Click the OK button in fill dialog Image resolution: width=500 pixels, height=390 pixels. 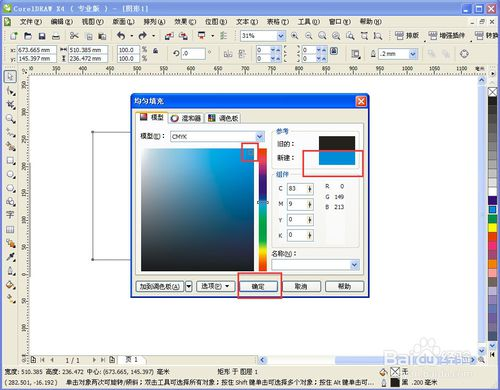pyautogui.click(x=258, y=286)
